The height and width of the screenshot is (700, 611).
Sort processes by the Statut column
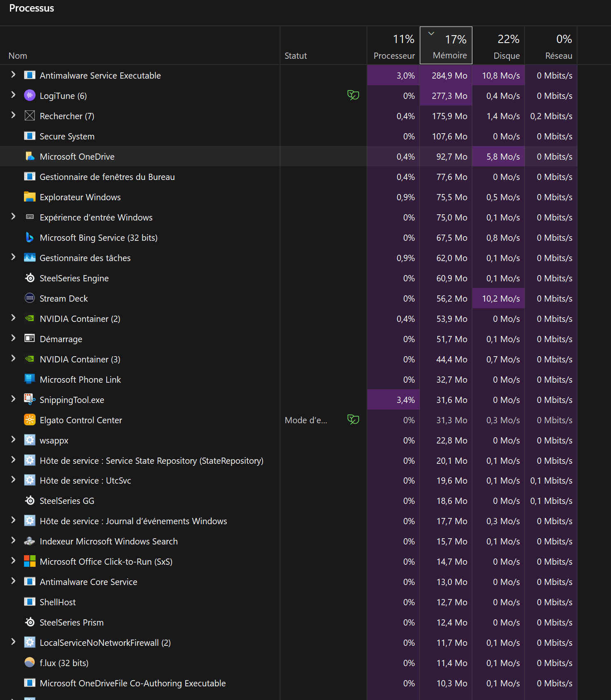(x=323, y=46)
